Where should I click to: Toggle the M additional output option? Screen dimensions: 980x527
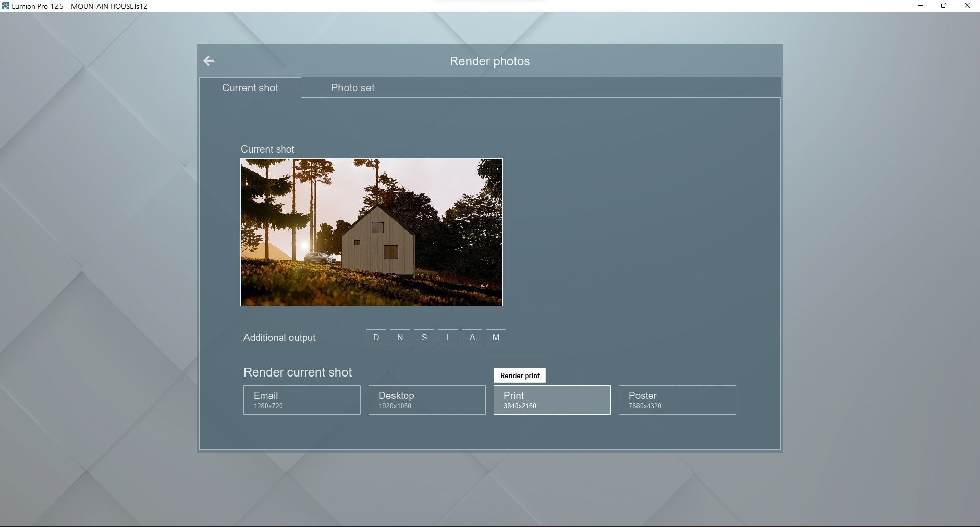pyautogui.click(x=496, y=337)
